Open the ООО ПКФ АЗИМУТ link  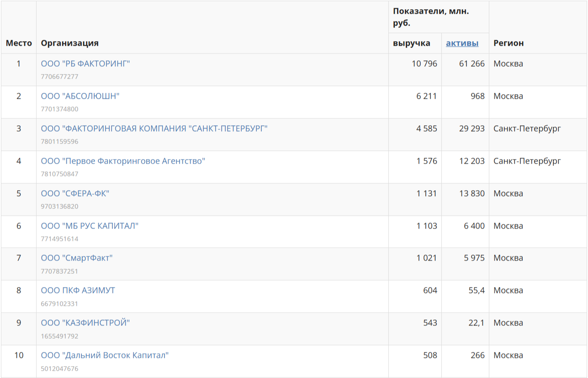point(78,290)
